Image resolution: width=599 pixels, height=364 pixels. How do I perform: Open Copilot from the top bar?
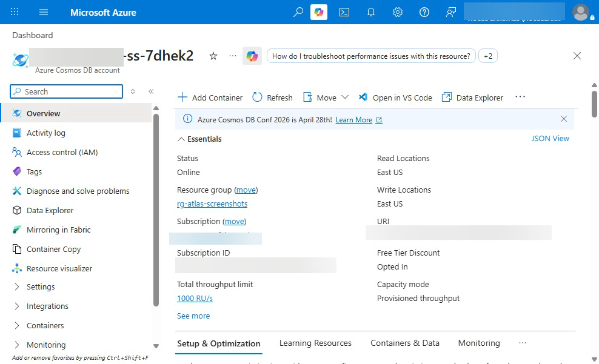(x=319, y=12)
